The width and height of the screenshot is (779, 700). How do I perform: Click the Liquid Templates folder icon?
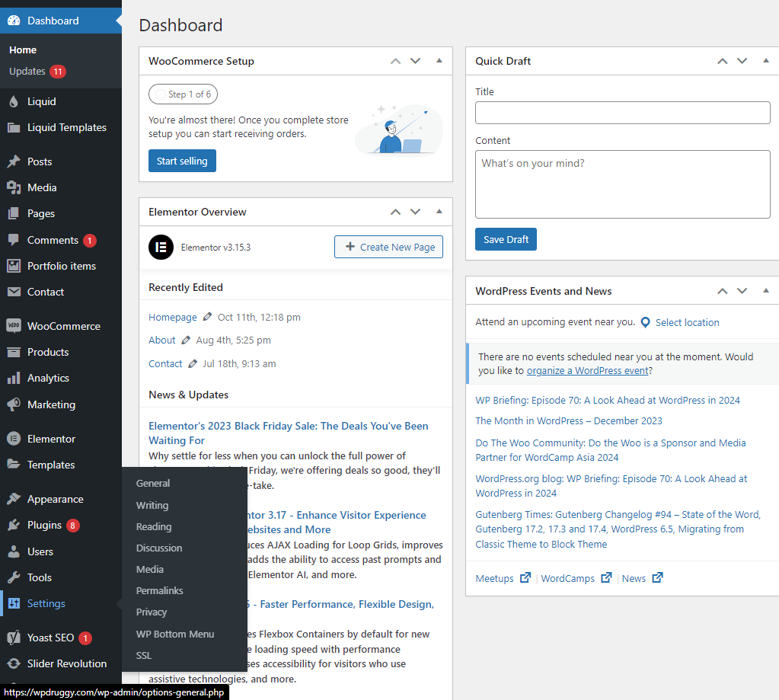pos(14,128)
